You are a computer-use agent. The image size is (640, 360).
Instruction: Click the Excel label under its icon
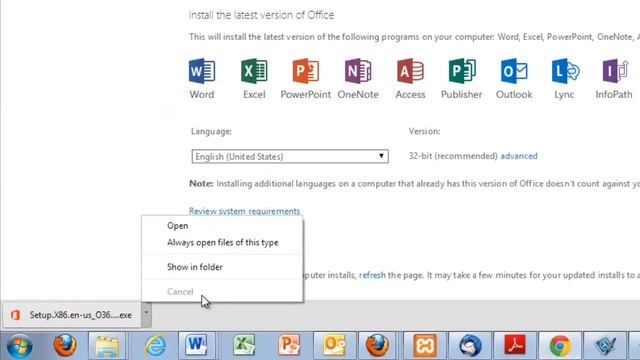pos(254,95)
